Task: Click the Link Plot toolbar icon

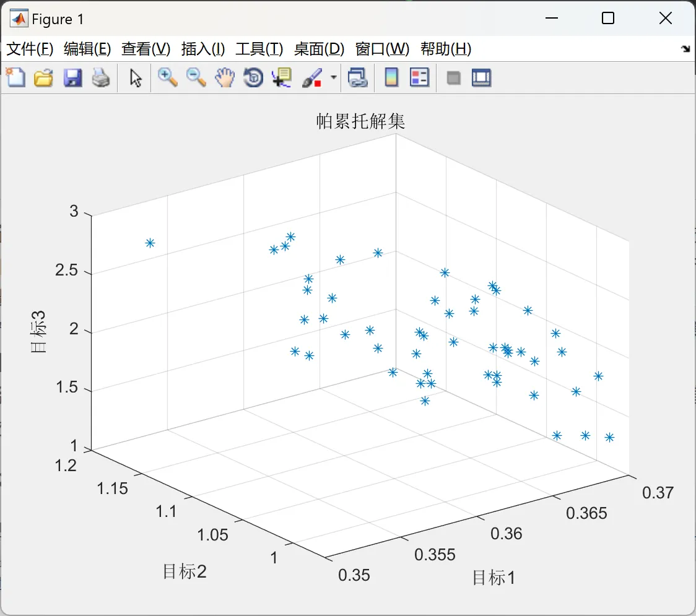Action: [x=358, y=77]
